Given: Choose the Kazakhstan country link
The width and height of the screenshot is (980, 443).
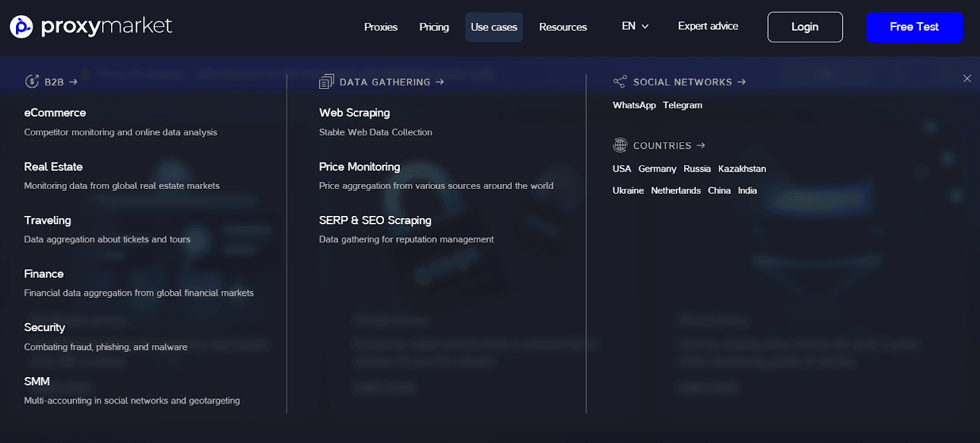Looking at the screenshot, I should (742, 169).
